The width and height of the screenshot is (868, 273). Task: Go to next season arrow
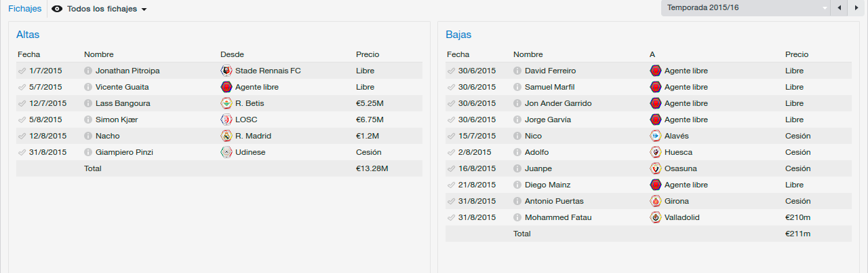(x=856, y=8)
